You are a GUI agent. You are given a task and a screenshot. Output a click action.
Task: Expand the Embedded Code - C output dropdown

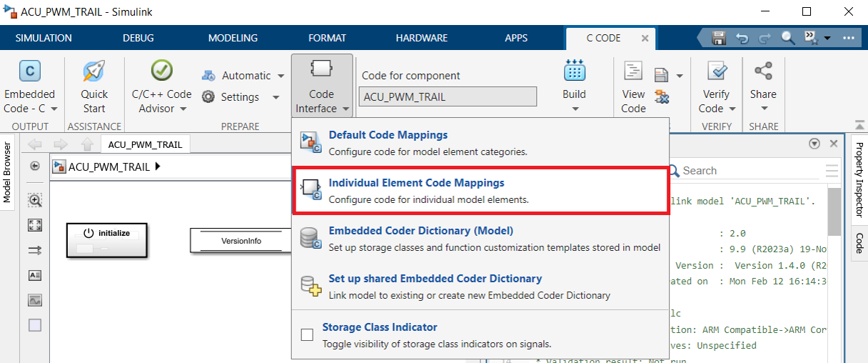54,109
